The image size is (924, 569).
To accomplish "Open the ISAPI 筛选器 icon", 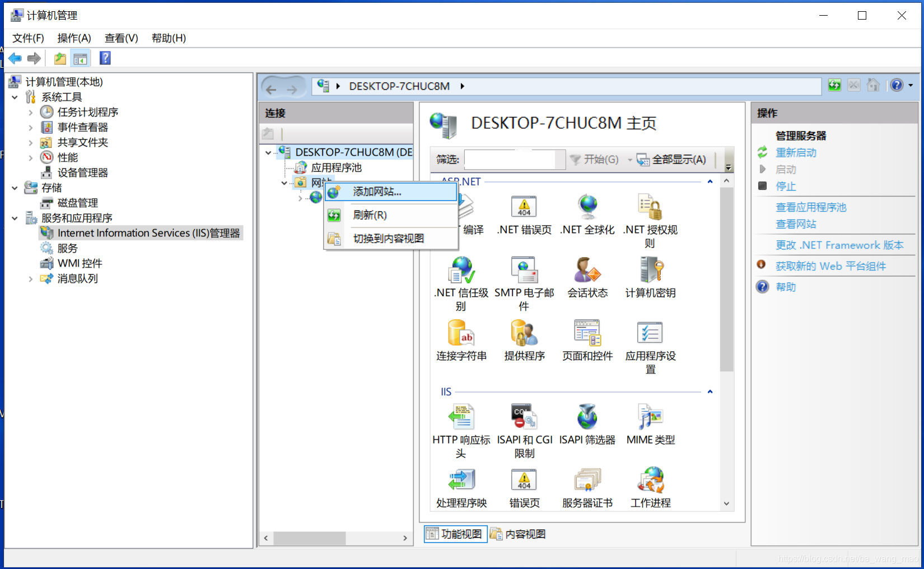I will pyautogui.click(x=587, y=417).
